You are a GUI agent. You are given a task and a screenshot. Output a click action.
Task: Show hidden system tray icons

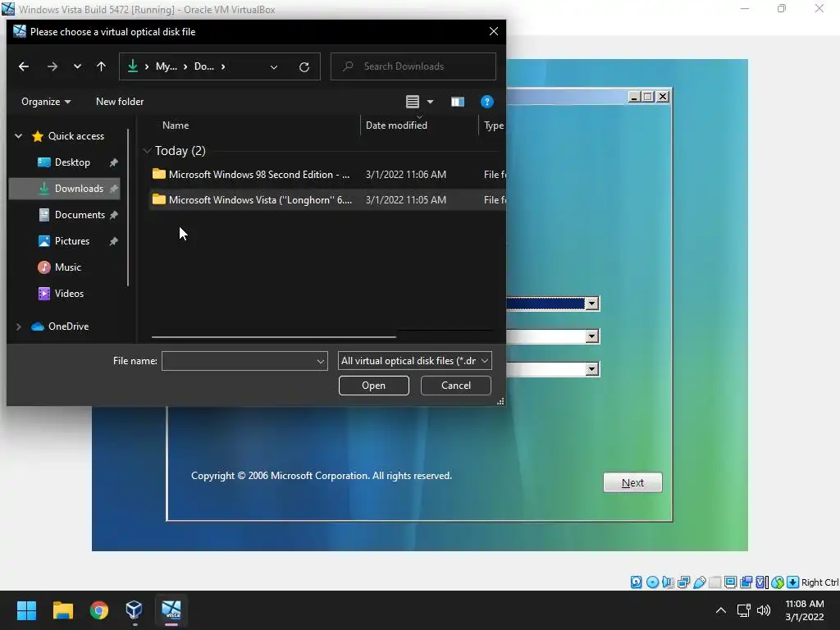point(721,610)
